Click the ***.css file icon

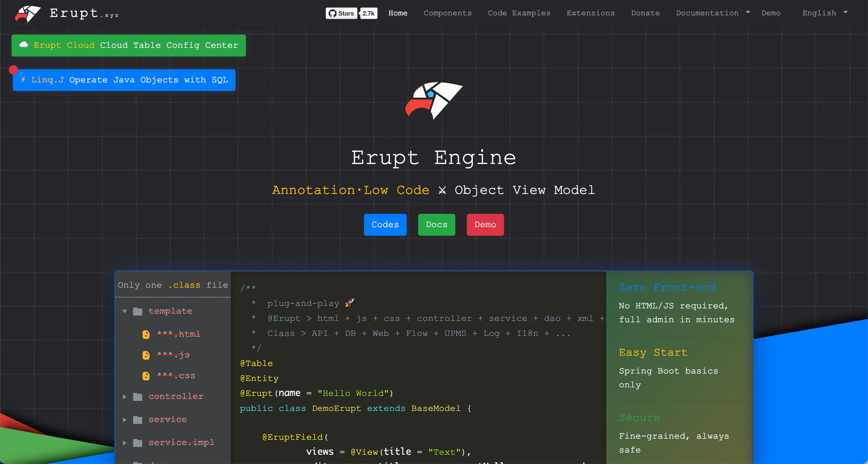click(146, 376)
